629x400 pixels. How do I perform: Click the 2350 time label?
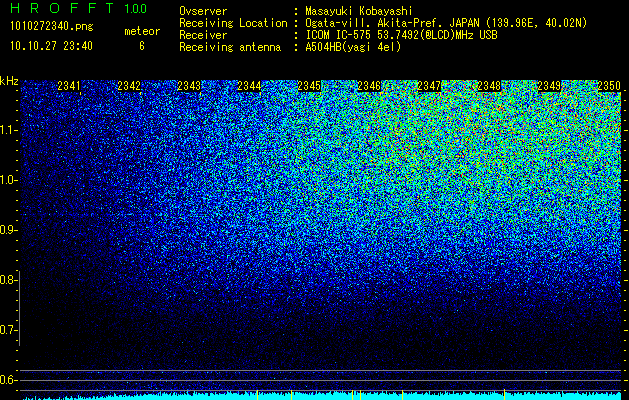click(609, 86)
